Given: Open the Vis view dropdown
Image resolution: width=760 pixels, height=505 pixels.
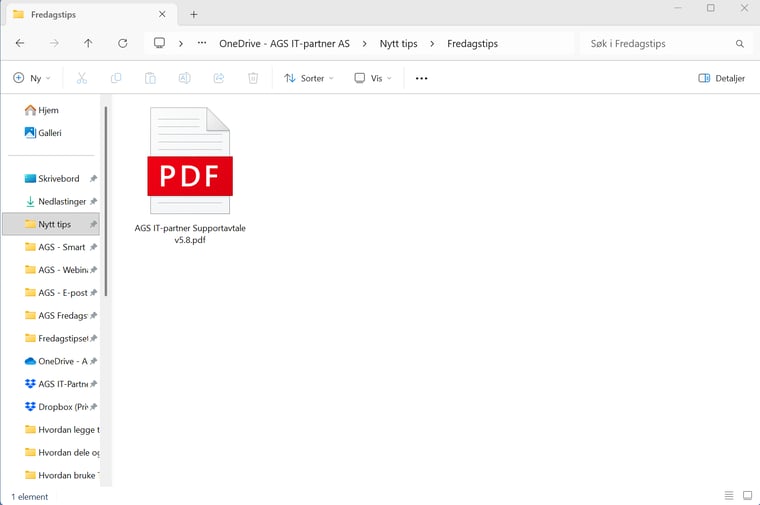Looking at the screenshot, I should (373, 78).
